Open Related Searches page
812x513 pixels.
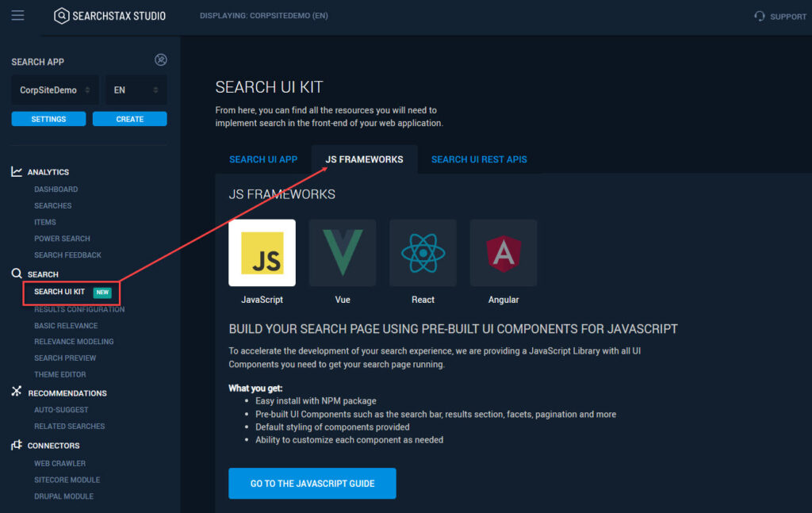pyautogui.click(x=70, y=427)
